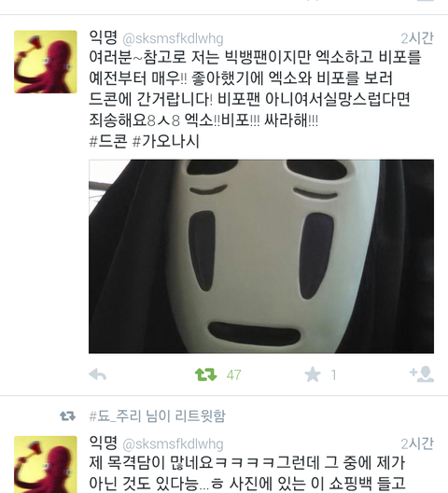Open first 익명 profile avatar
Viewport: 448px width, 493px height.
click(46, 62)
